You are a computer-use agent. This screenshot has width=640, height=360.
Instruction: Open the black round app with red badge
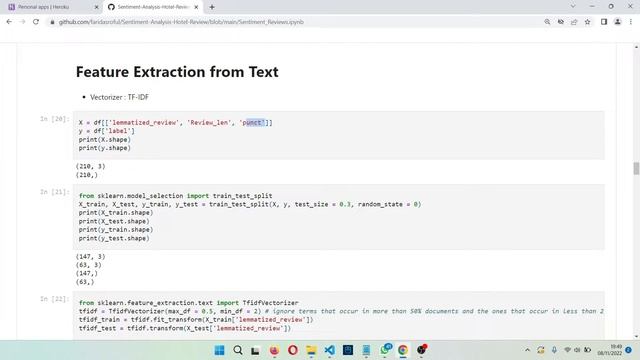(x=422, y=349)
